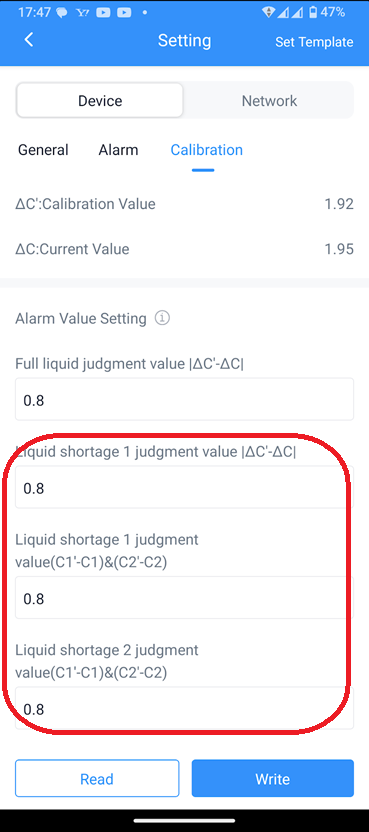Open the Alarm tab
The width and height of the screenshot is (369, 832).
point(118,150)
